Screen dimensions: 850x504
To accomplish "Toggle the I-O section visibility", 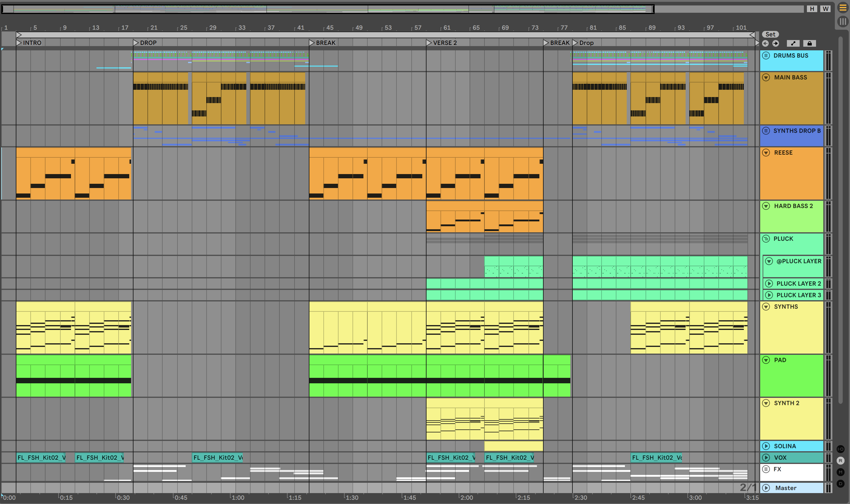I will click(841, 449).
